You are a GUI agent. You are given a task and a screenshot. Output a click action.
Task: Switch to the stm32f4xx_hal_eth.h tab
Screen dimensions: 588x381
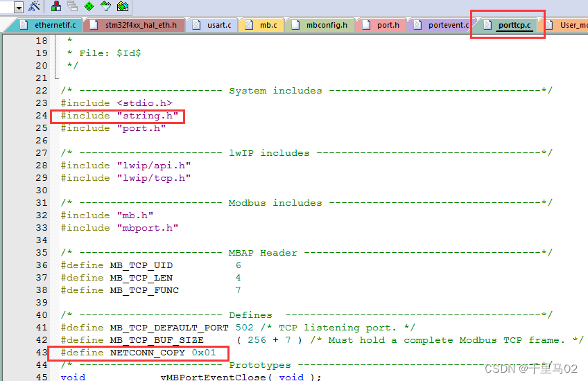tap(137, 25)
